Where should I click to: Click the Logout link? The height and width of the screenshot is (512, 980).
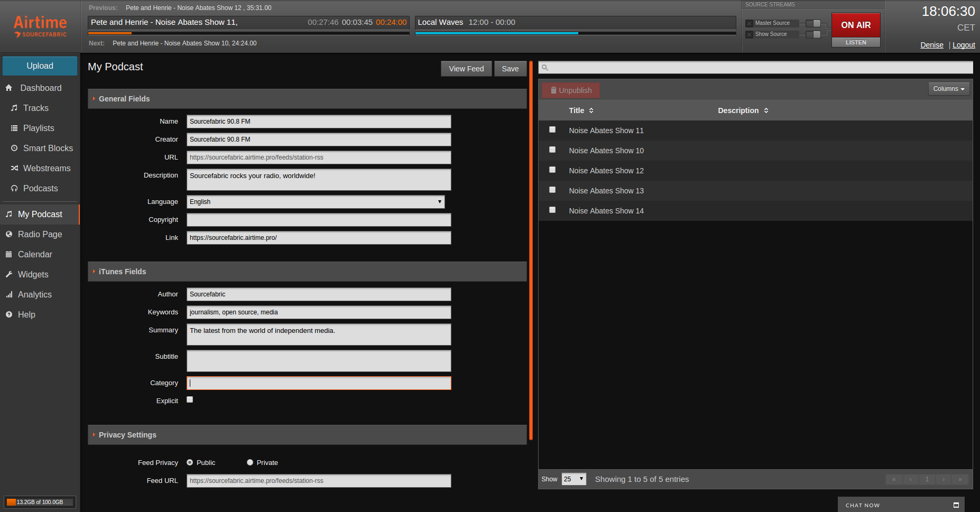964,45
